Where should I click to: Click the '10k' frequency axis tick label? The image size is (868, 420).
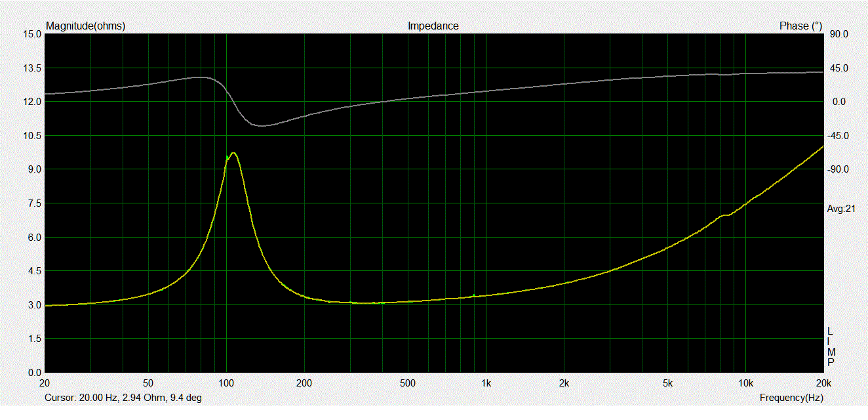tap(745, 383)
